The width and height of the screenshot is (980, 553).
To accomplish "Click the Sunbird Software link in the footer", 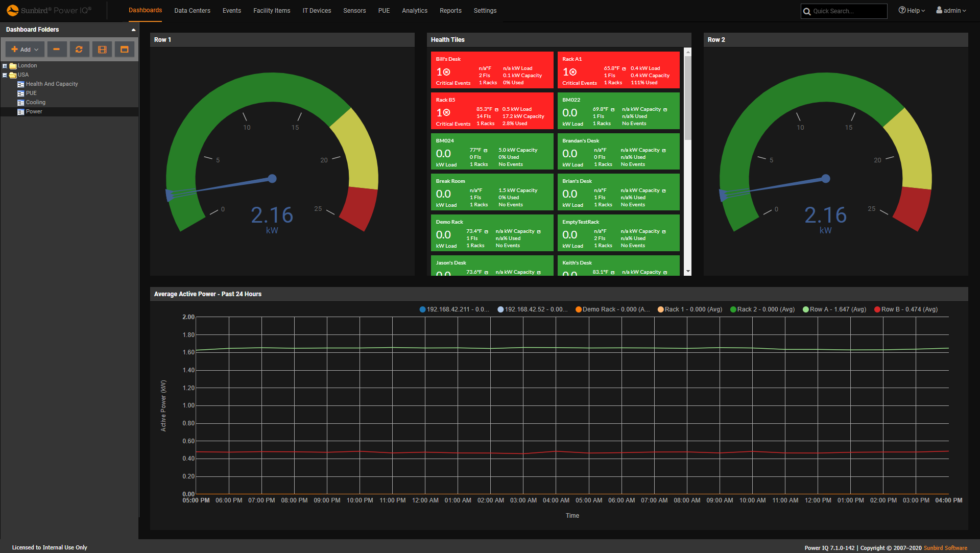I will tap(945, 547).
